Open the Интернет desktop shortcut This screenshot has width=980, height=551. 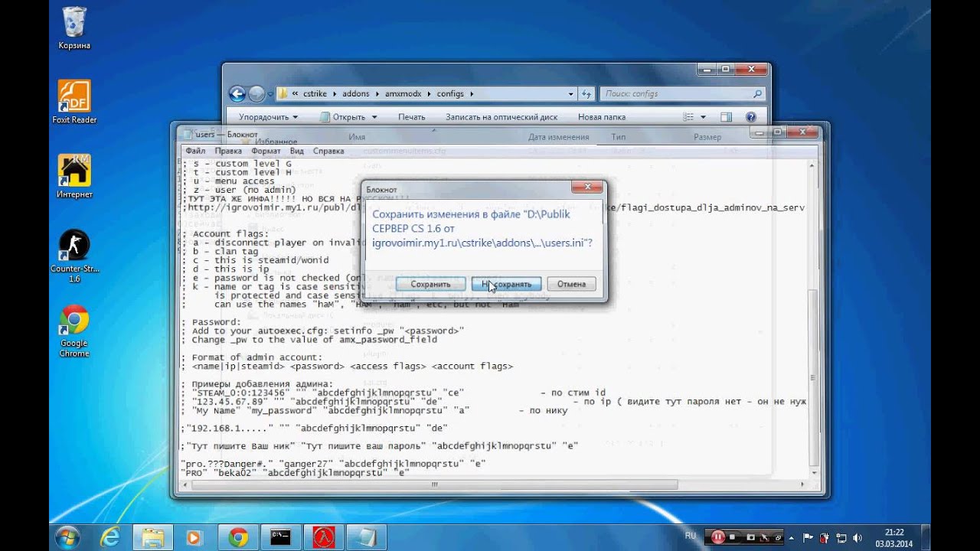(x=74, y=177)
